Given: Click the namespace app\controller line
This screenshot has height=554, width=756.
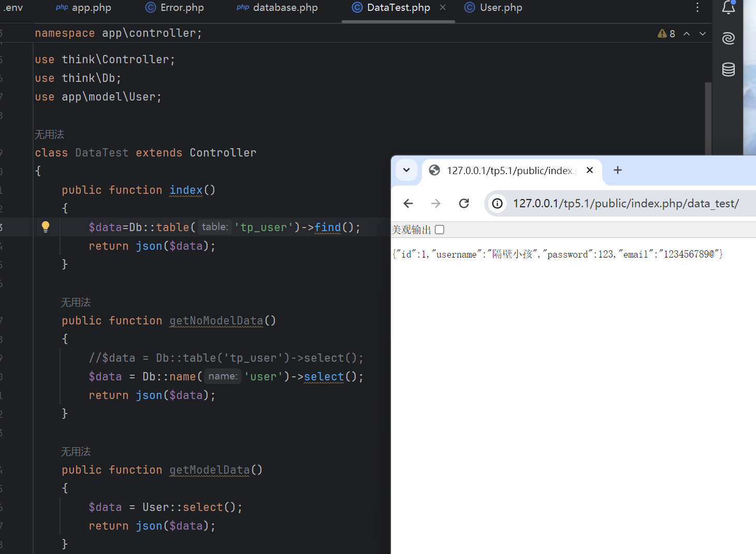Looking at the screenshot, I should coord(119,33).
